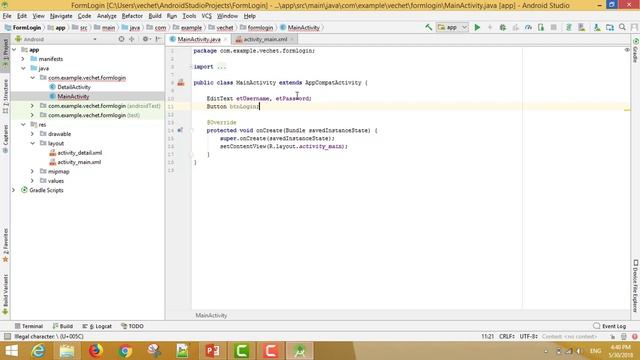Image resolution: width=640 pixels, height=360 pixels.
Task: Click the CRLF line separator in status bar
Action: (507, 337)
